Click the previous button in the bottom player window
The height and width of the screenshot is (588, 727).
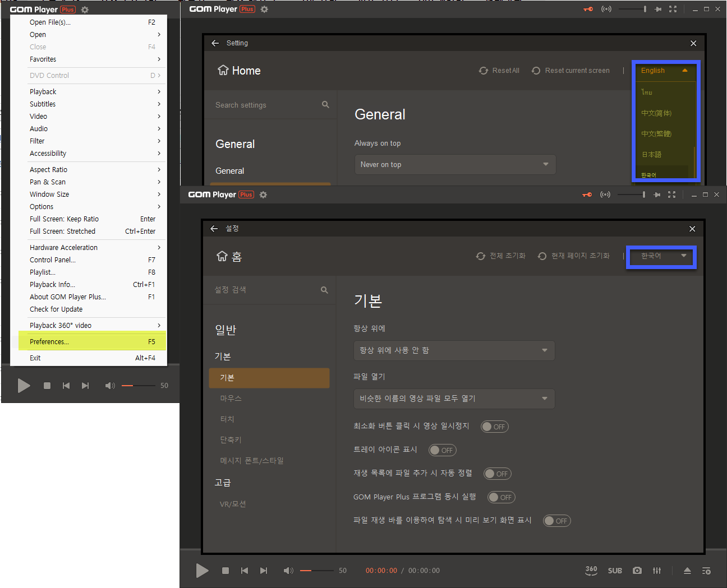tap(245, 571)
